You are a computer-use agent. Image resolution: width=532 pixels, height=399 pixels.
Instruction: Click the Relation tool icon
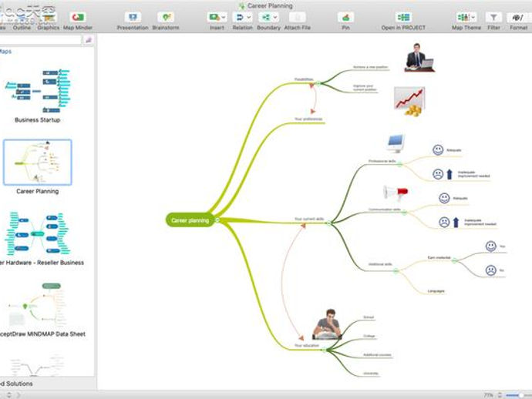point(240,17)
